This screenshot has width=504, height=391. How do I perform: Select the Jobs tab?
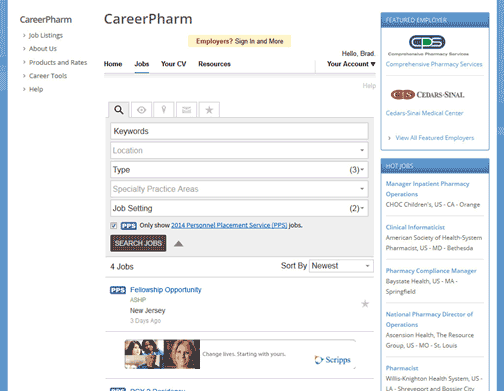click(142, 64)
